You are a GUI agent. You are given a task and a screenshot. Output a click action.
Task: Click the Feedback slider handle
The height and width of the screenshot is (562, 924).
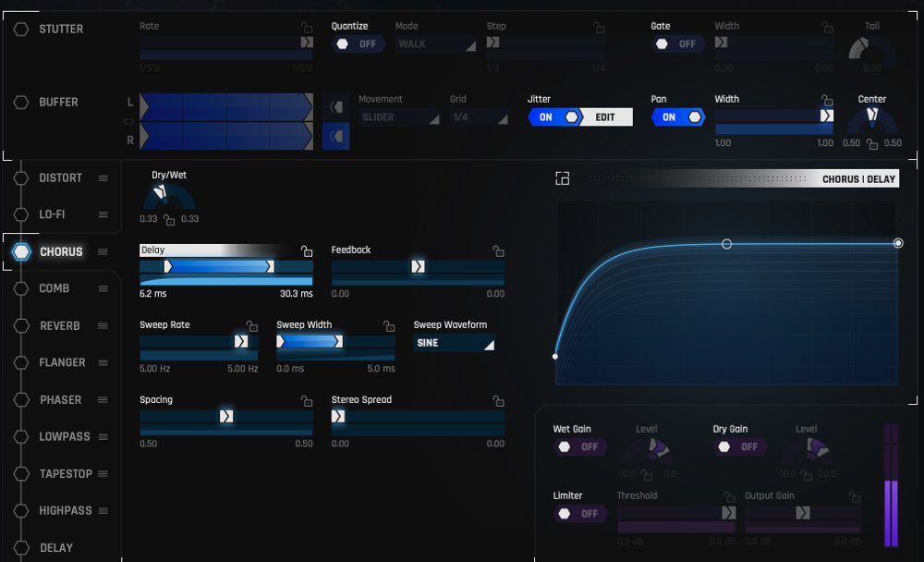418,266
